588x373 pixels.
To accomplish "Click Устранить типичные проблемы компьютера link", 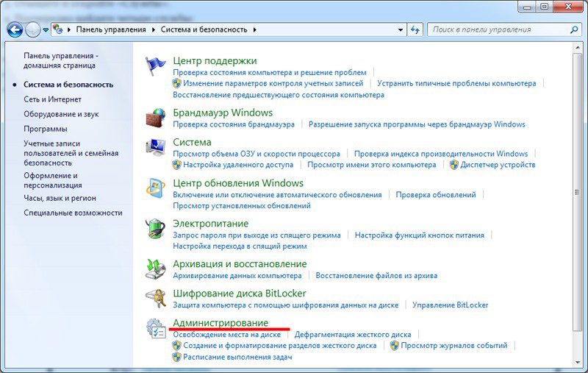I will (x=456, y=83).
